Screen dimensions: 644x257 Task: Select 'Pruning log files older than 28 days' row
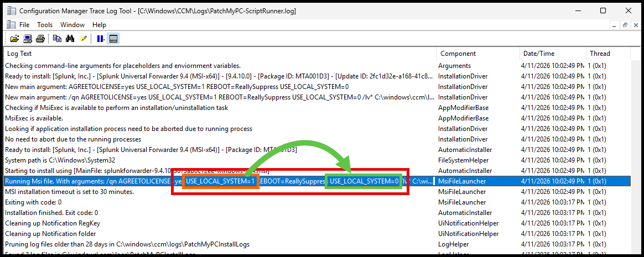(318, 244)
